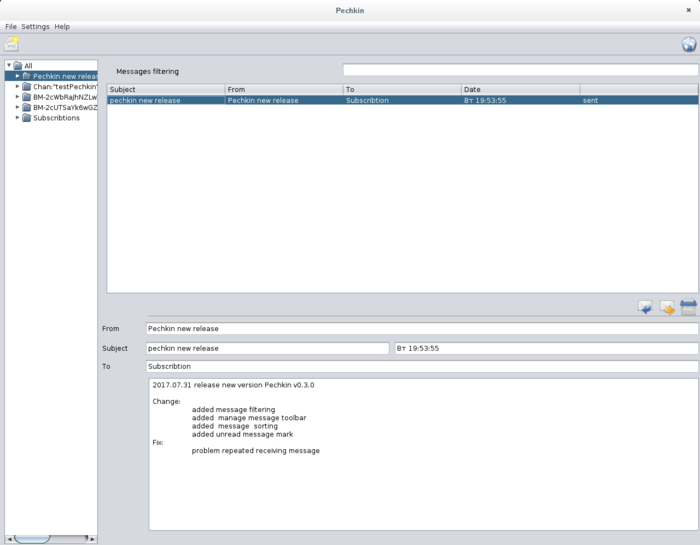
Task: Open the Settings menu
Action: click(x=35, y=27)
